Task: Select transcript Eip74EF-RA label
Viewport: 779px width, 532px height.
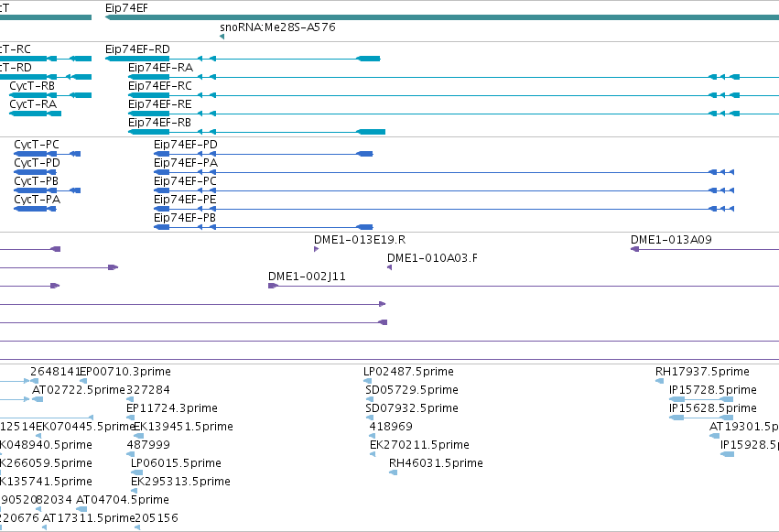Action: (160, 68)
